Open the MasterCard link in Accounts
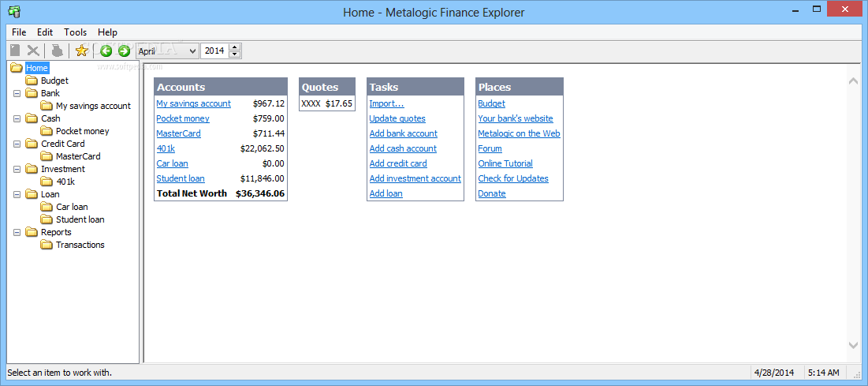 pyautogui.click(x=178, y=133)
